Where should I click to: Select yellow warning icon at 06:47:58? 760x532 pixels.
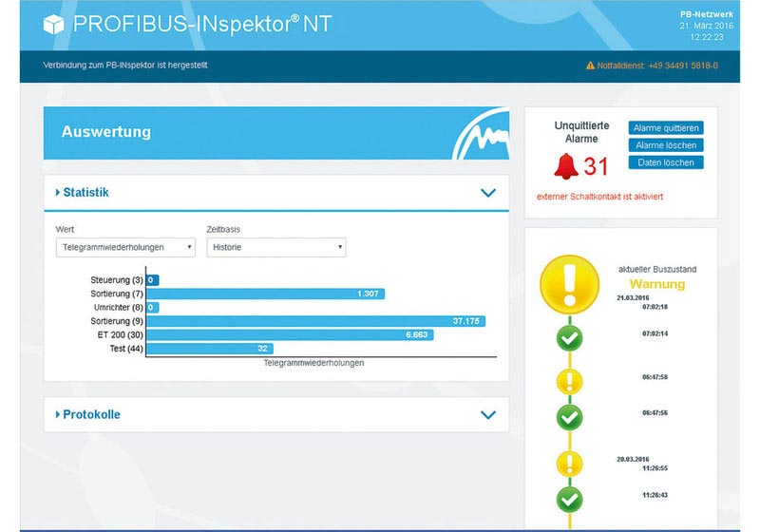point(569,381)
